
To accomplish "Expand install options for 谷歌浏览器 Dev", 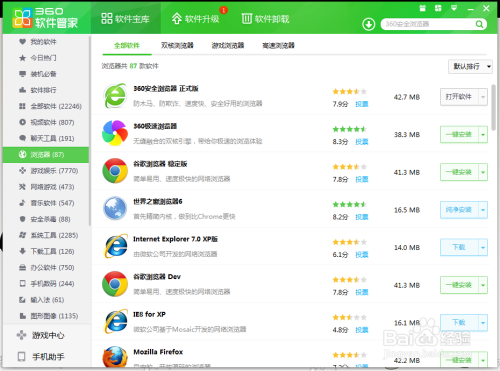I will (483, 285).
